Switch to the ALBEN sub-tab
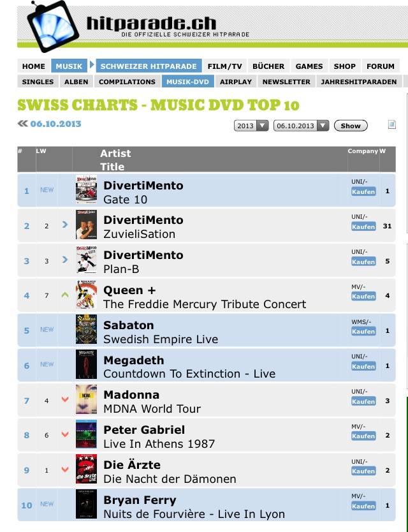Image resolution: width=408 pixels, height=532 pixels. point(76,82)
